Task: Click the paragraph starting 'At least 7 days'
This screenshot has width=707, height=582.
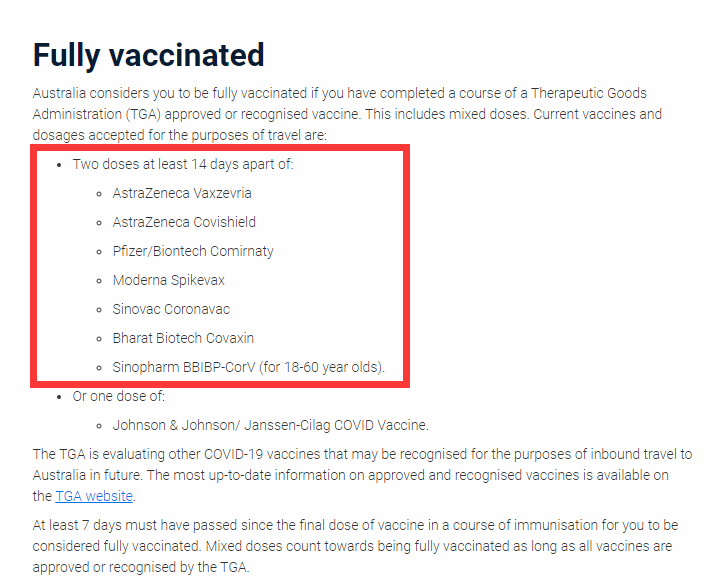Action: click(x=355, y=546)
